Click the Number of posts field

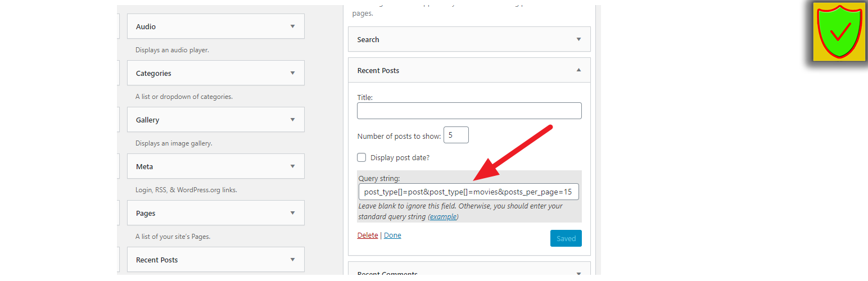pyautogui.click(x=456, y=135)
